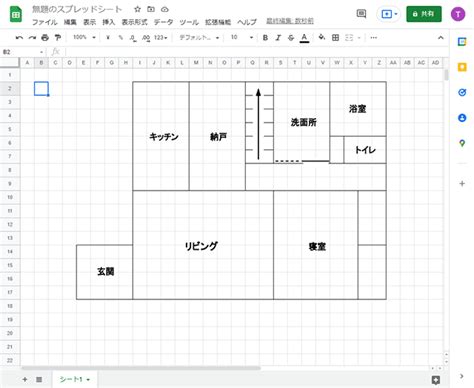Star the spreadsheet
474x388 pixels.
coord(137,9)
